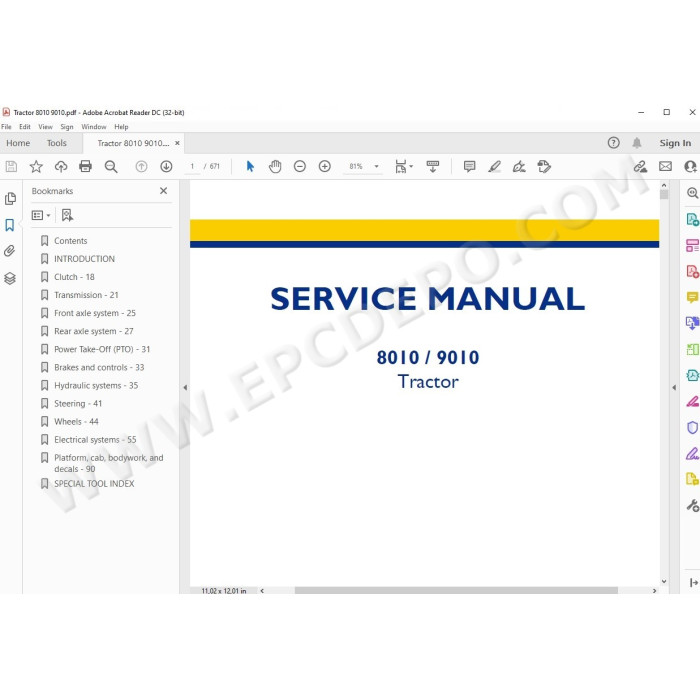
Task: Open Help question mark icon
Action: (613, 143)
